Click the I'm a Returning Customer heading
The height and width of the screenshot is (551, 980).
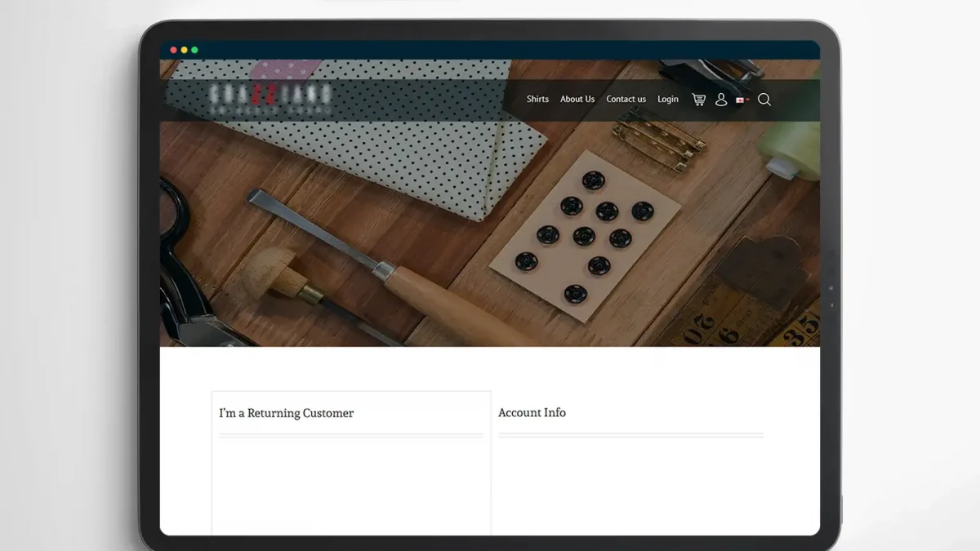pos(287,413)
